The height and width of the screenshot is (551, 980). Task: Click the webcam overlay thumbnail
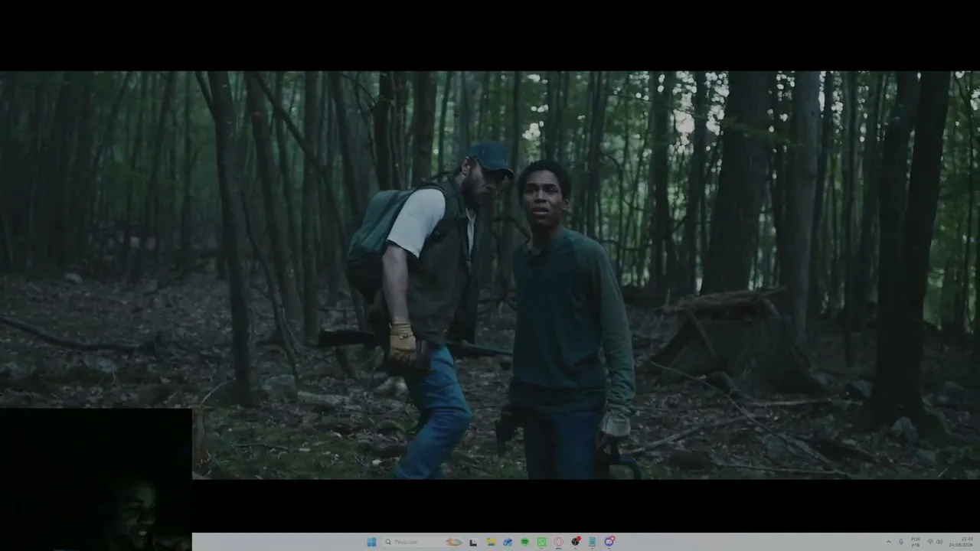tap(96, 480)
